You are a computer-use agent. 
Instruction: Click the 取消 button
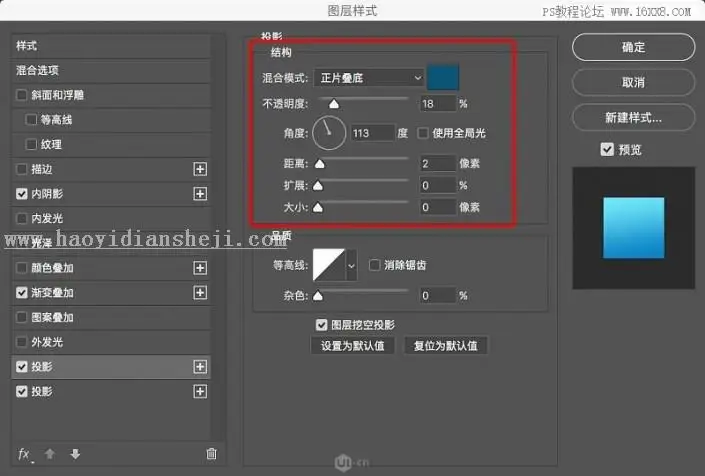point(634,82)
